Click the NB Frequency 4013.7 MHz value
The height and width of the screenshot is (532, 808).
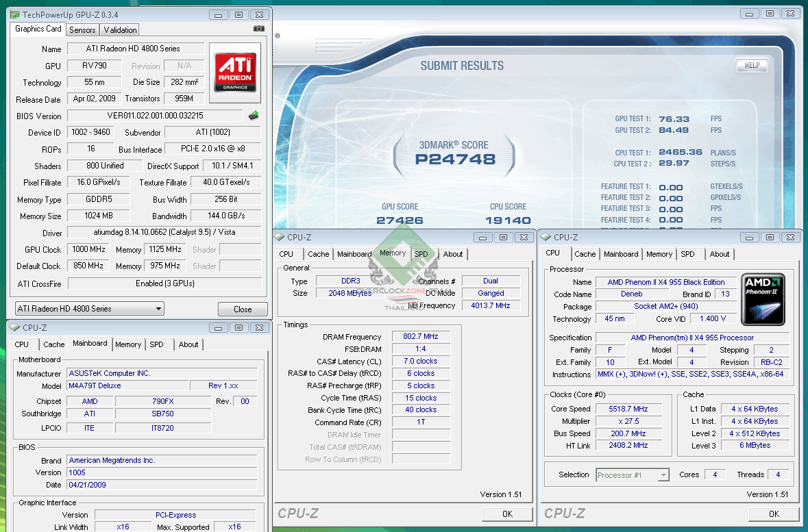[491, 305]
